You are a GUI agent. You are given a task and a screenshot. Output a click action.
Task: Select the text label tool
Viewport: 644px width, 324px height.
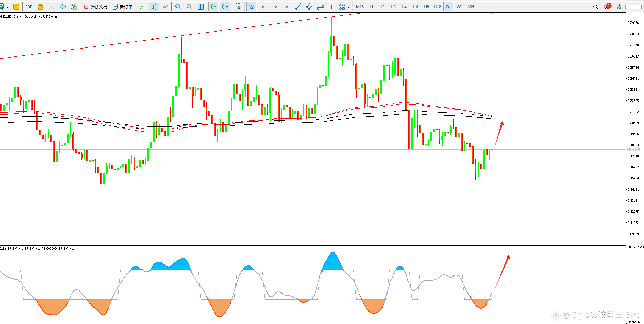[x=331, y=7]
